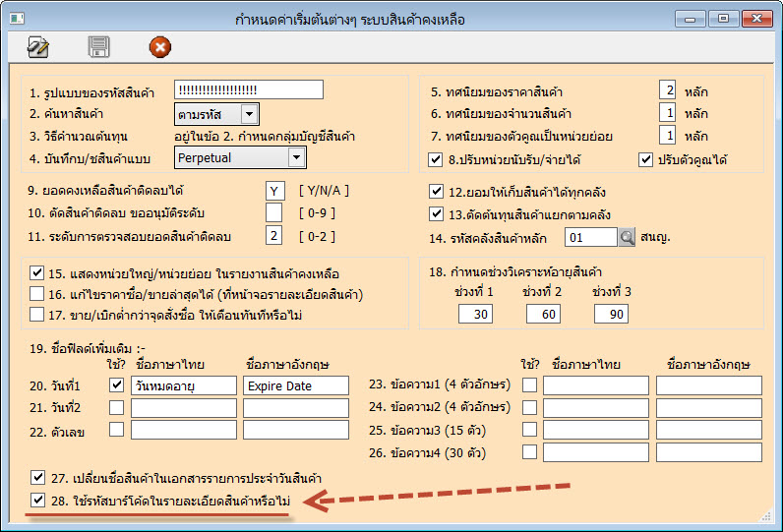
Task: Click the ทศนิยมของตัวคูณ field (item 7)
Action: click(x=667, y=135)
